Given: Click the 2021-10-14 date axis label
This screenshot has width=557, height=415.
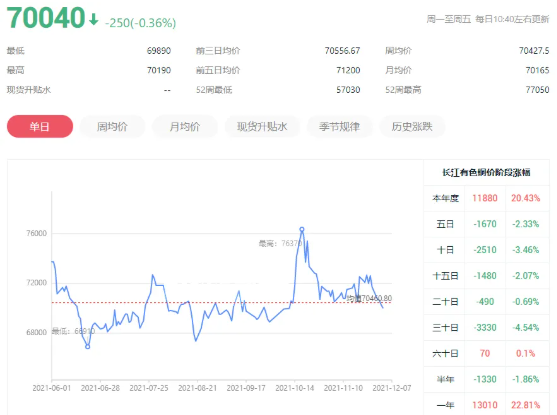Looking at the screenshot, I should pyautogui.click(x=294, y=388).
